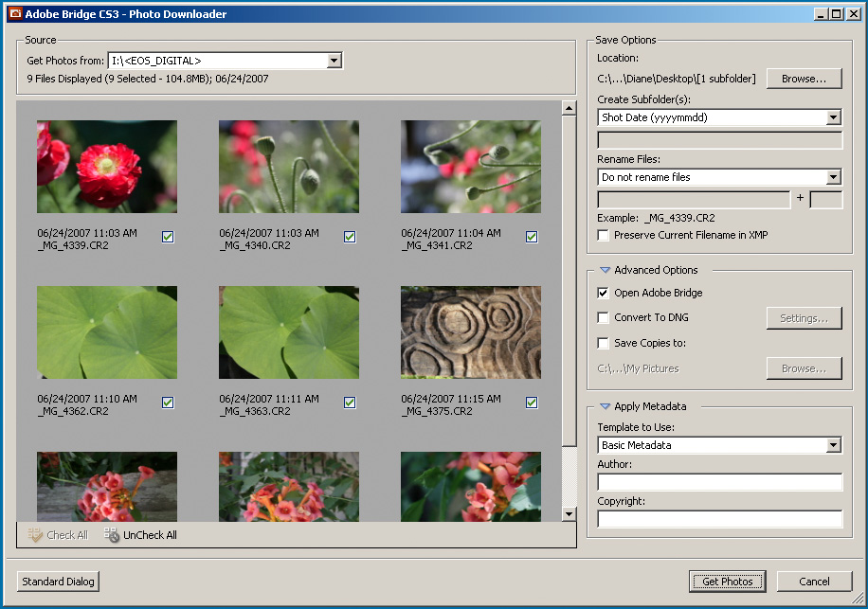Toggle Open Adobe Bridge checkbox
The image size is (868, 609).
pos(604,294)
